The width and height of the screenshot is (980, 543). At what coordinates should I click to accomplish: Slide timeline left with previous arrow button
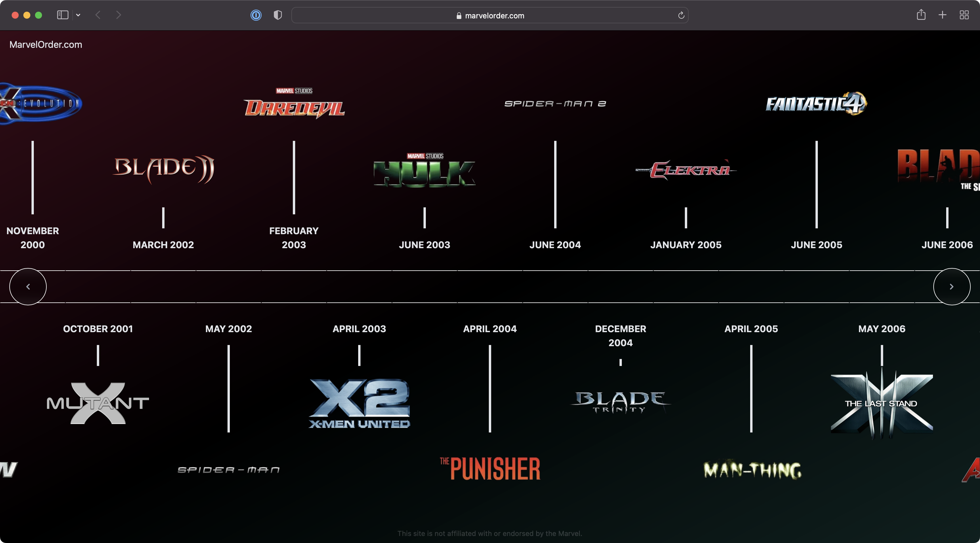click(x=28, y=287)
